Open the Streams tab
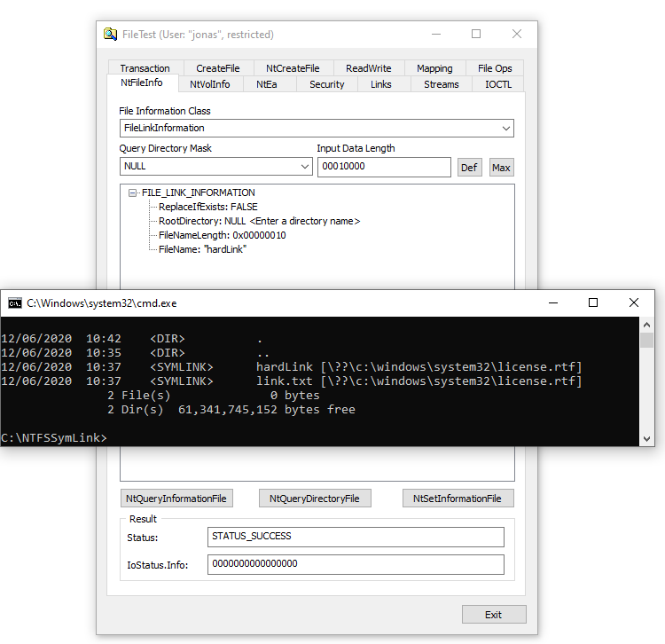This screenshot has width=665, height=644. (x=442, y=84)
